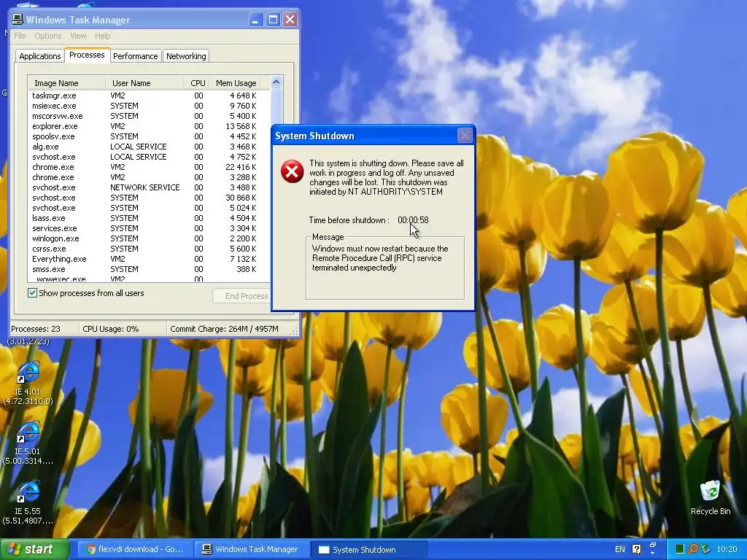Viewport: 747px width, 560px height.
Task: Restore the language bar using the small restore icon
Action: (653, 545)
